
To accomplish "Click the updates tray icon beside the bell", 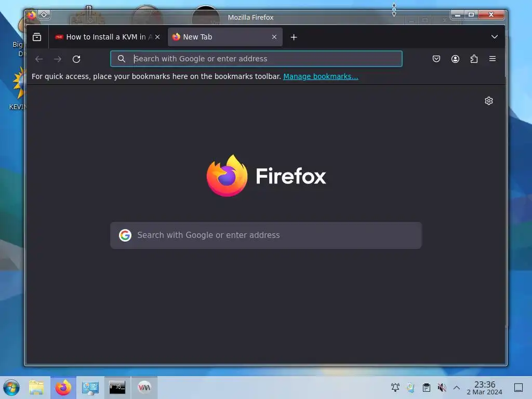I will [411, 388].
